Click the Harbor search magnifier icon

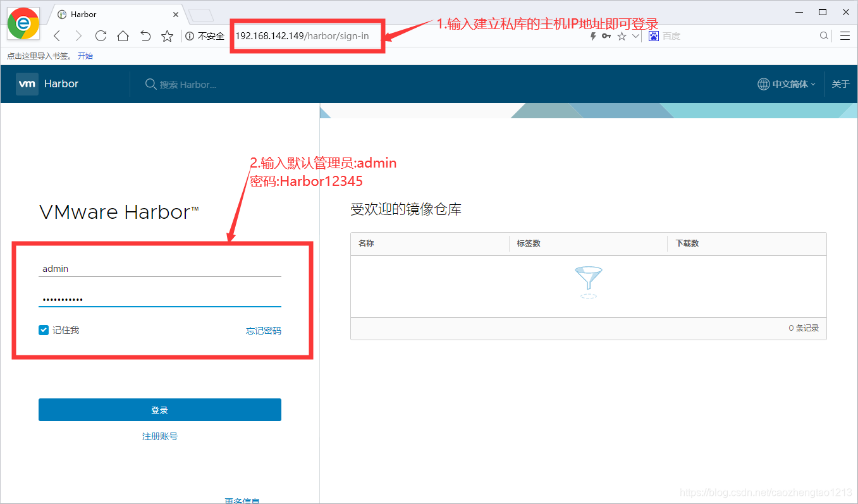pos(150,84)
